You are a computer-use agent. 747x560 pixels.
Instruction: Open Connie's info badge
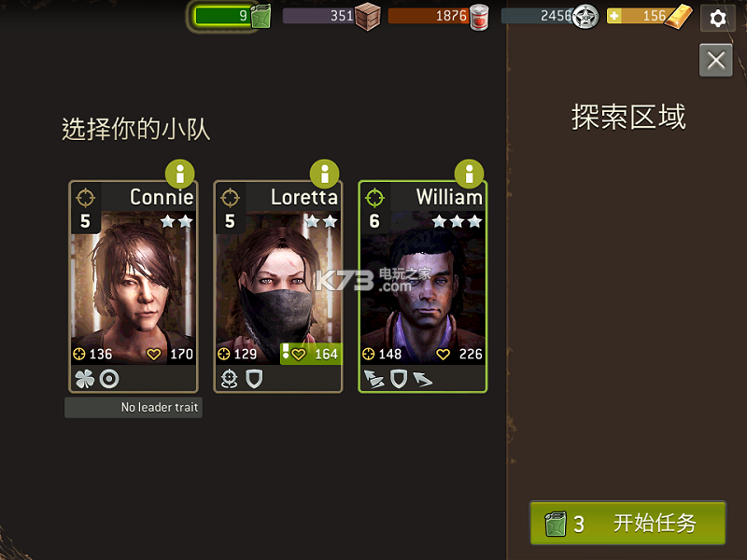click(x=180, y=174)
